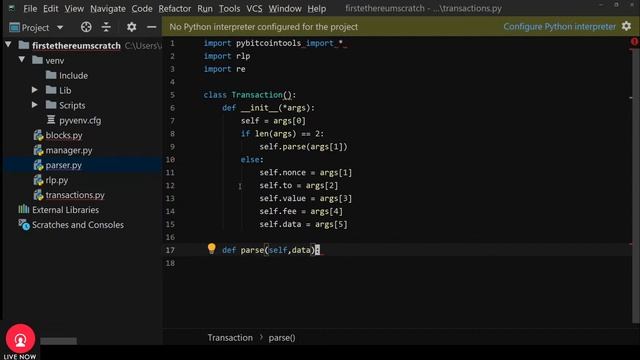Click 'class Transaction():' text in editor
This screenshot has width=640, height=360.
click(250, 95)
